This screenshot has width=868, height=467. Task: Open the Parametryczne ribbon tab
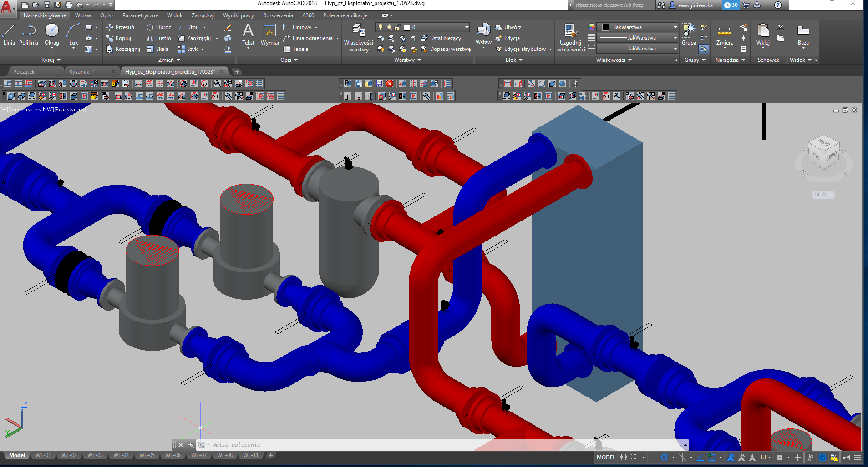pyautogui.click(x=140, y=15)
